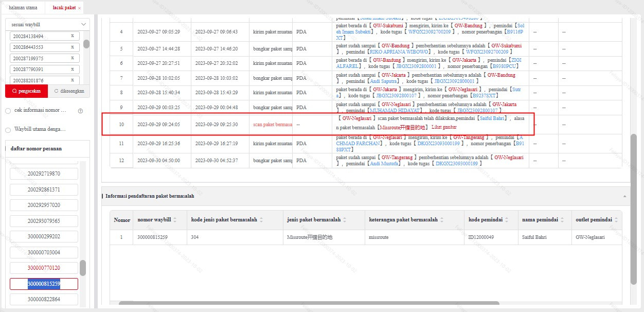Image resolution: width=644 pixels, height=312 pixels.
Task: Select order number 300000822864
Action: [x=44, y=299]
